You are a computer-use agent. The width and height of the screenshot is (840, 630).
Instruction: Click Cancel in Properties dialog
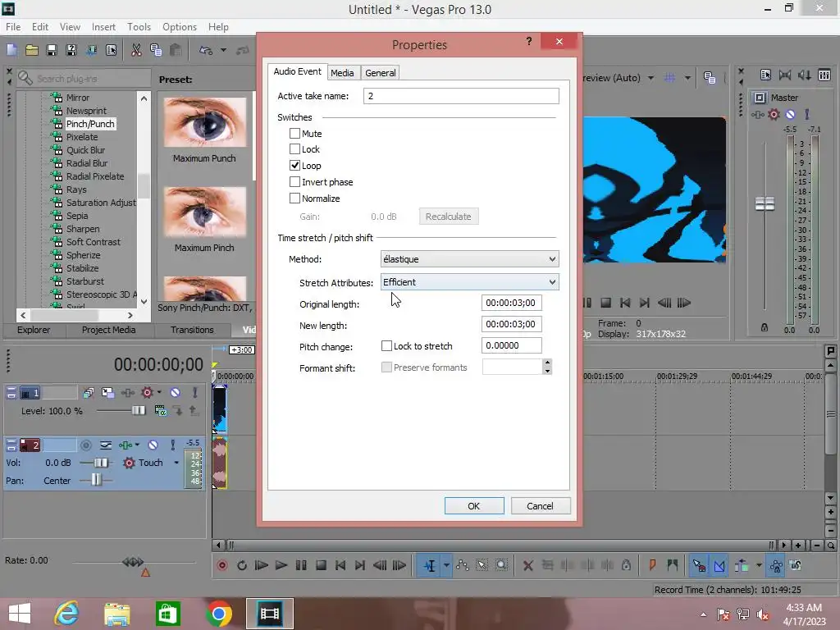[540, 505]
